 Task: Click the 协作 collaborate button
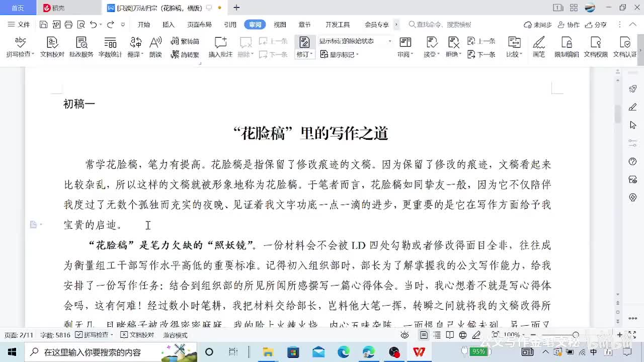pyautogui.click(x=569, y=25)
